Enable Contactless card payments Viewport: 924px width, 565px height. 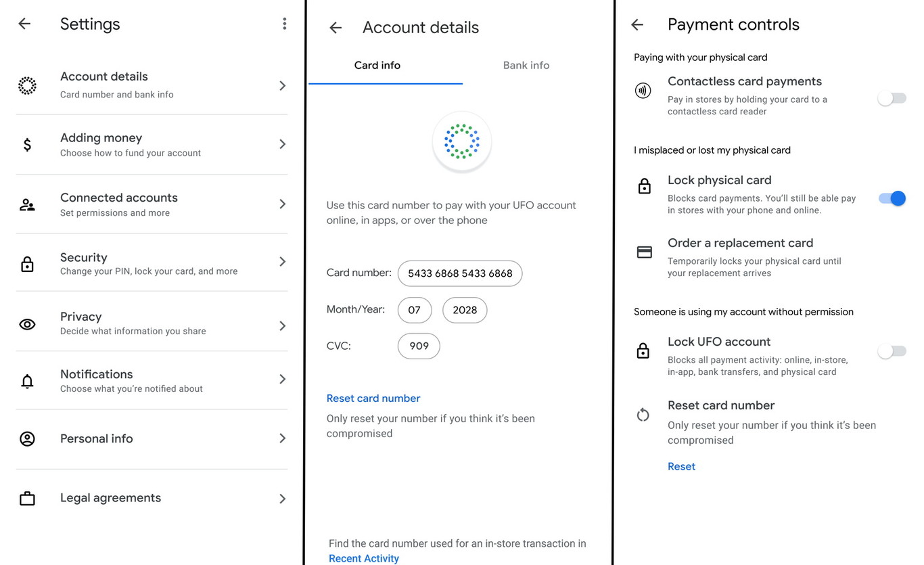coord(892,97)
